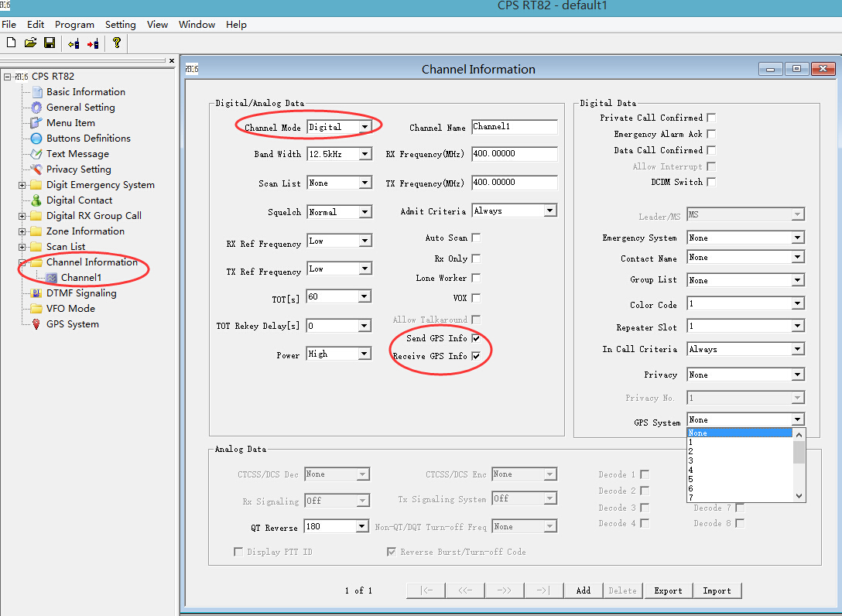Open Basic Information in the tree

(x=85, y=92)
